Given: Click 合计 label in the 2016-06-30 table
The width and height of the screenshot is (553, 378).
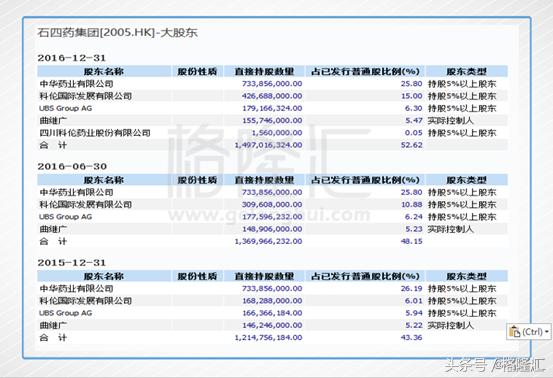Looking at the screenshot, I should 53,242.
